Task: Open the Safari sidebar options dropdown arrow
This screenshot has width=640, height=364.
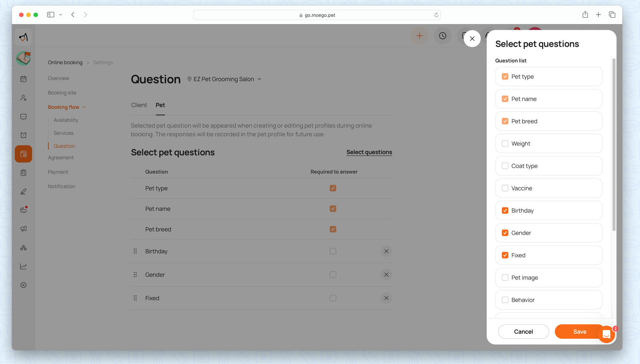Action: pos(60,15)
